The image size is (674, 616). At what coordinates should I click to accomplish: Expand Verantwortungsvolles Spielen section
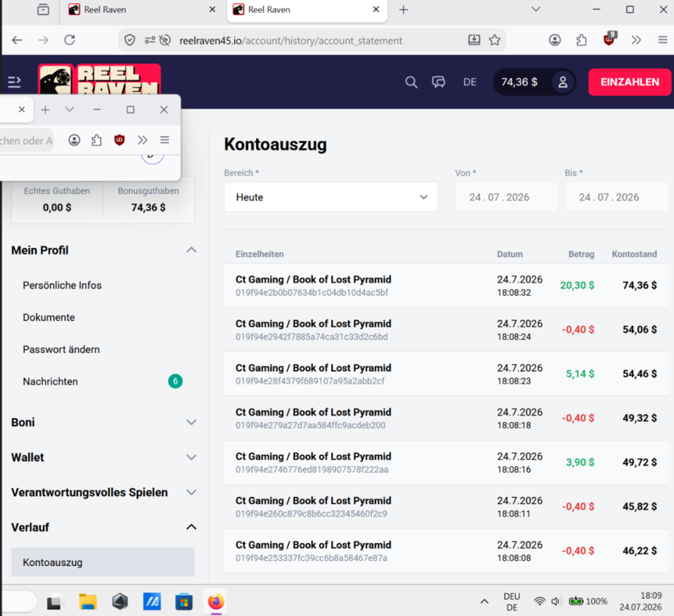103,493
